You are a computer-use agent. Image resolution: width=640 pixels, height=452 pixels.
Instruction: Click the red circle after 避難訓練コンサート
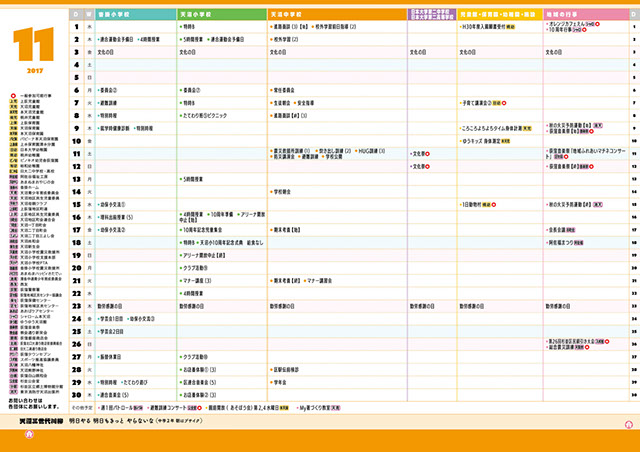click(200, 408)
